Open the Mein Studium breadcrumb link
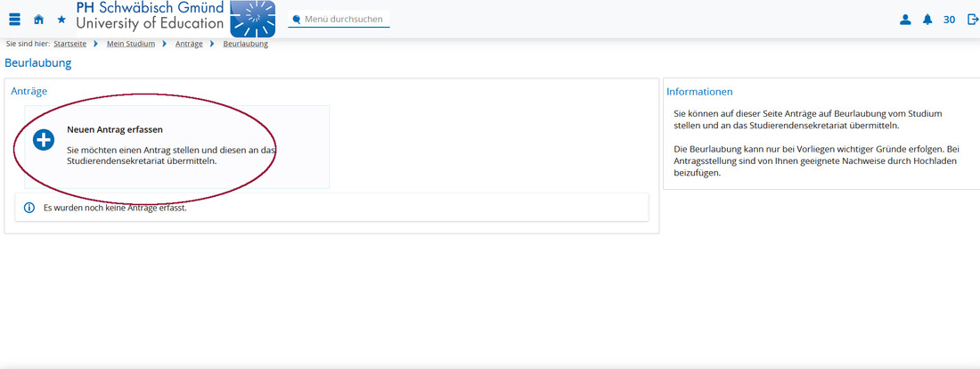This screenshot has height=369, width=980. 131,44
